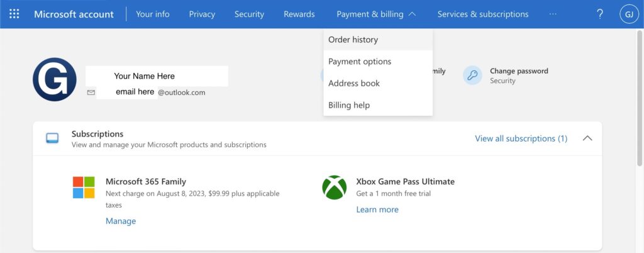Click the Next charge on August 8 text
Screen dimensions: 644x253
pos(192,199)
